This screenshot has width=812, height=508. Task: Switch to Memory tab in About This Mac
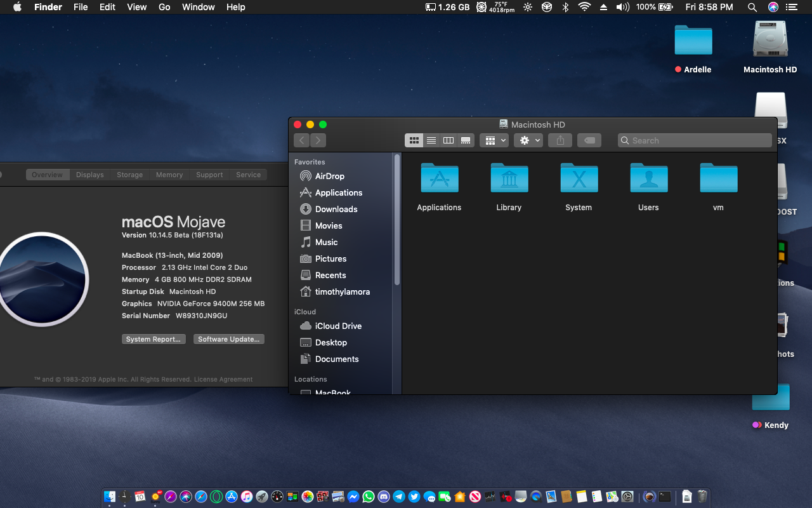[x=169, y=175]
